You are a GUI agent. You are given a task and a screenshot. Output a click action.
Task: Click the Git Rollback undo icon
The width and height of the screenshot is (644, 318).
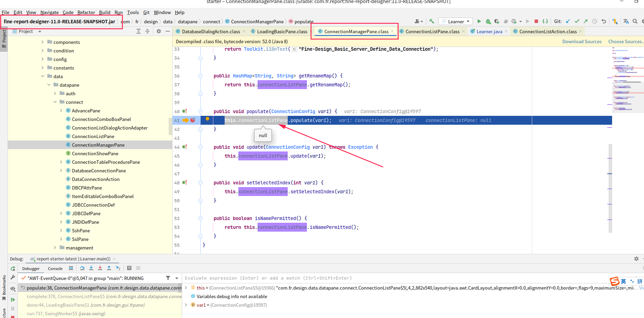click(x=604, y=21)
